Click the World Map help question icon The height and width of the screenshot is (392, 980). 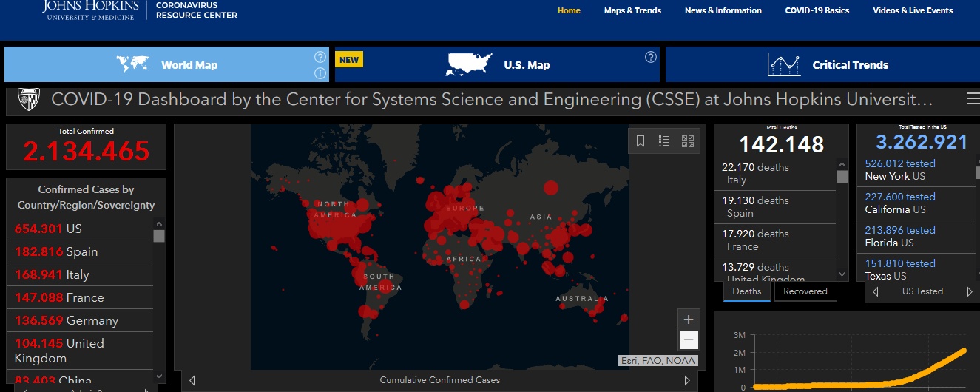coord(320,57)
